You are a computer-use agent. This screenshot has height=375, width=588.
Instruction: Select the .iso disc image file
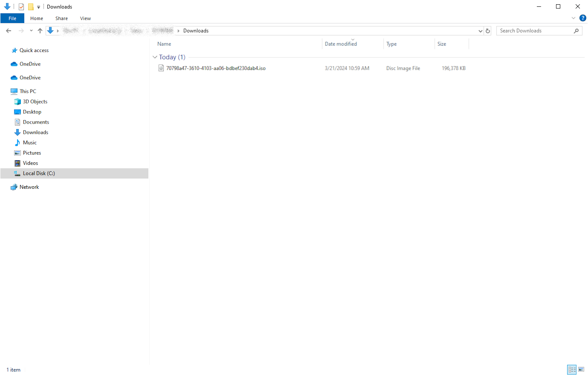coord(216,68)
